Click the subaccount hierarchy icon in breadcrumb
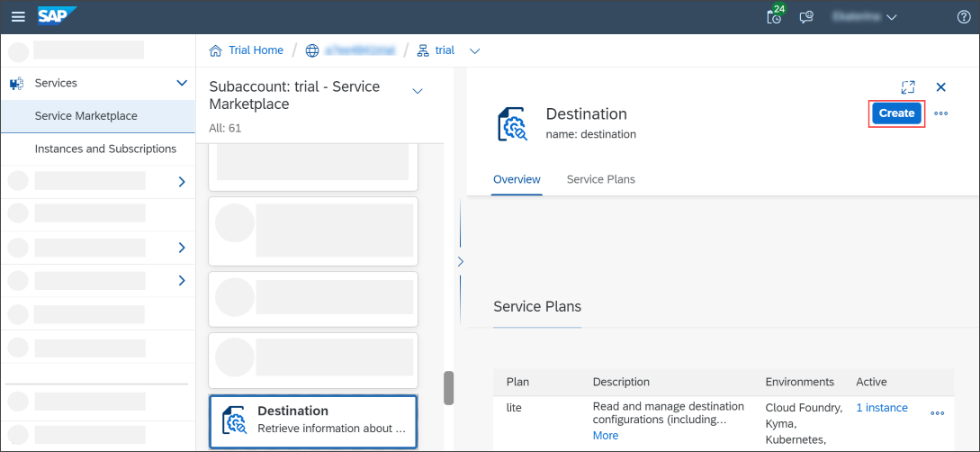The image size is (980, 452). pos(424,50)
